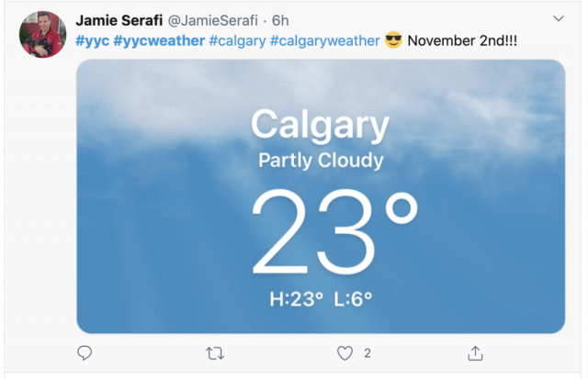The width and height of the screenshot is (588, 379).
Task: Open the #yycweather hashtag
Action: tap(159, 40)
